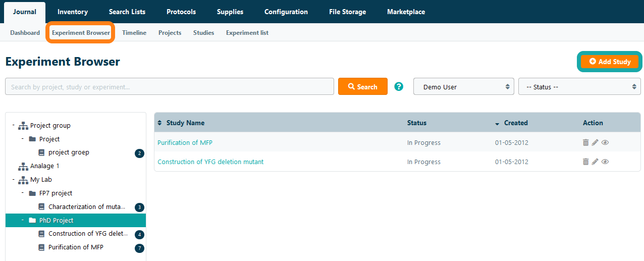Image resolution: width=644 pixels, height=261 pixels.
Task: Delete the Construction of YFG deletion mutant study
Action: tap(585, 162)
